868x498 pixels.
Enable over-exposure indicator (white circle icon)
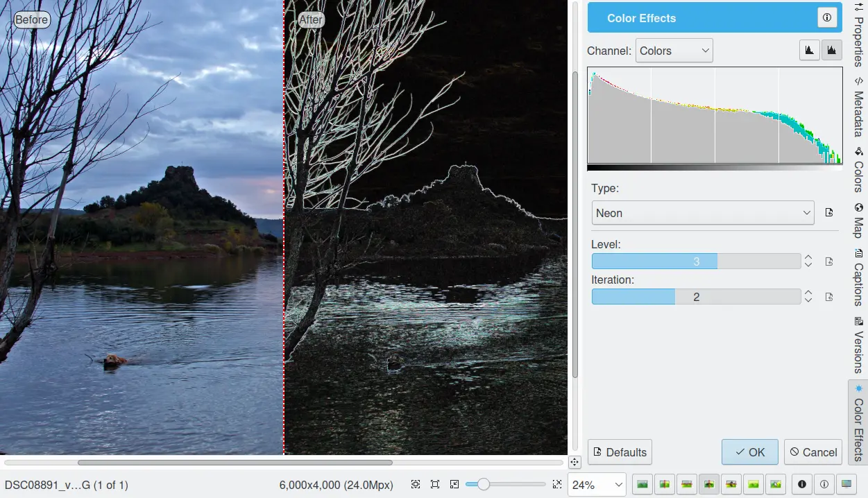(x=824, y=484)
